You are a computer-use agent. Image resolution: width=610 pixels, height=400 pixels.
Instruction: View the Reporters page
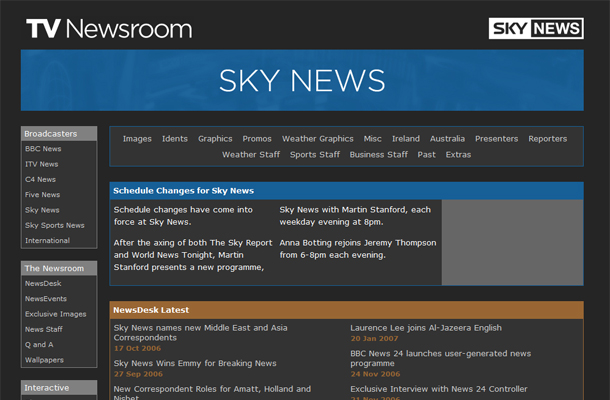tap(547, 139)
